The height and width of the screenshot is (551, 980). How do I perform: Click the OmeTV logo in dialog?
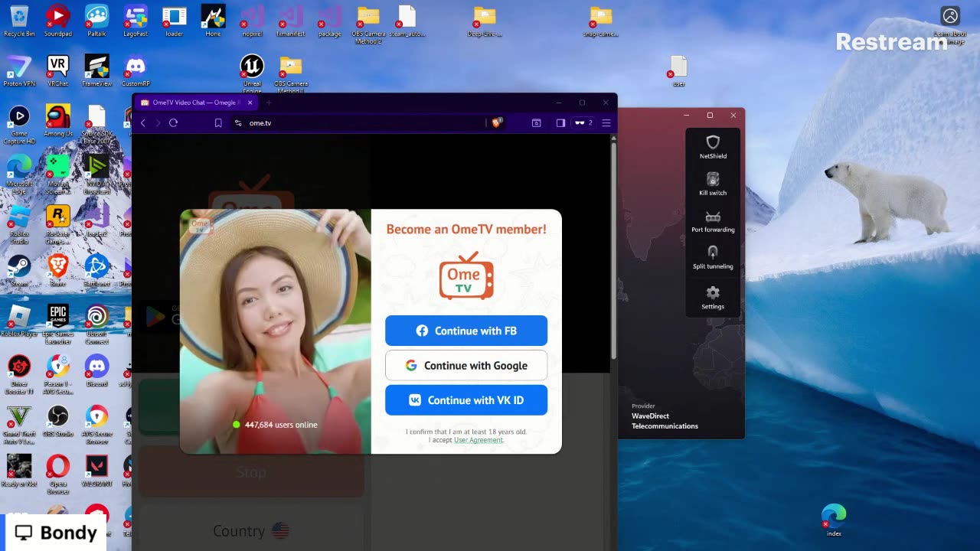click(x=466, y=275)
